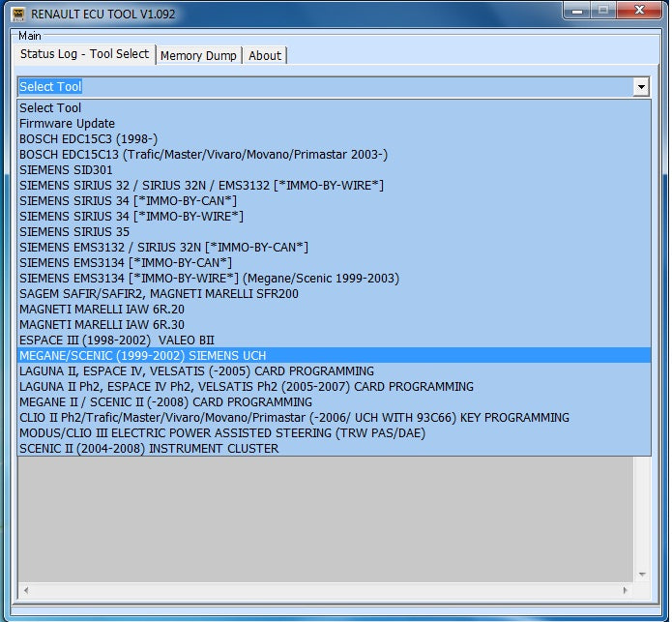The image size is (672, 622).
Task: Select MAGNETI MARELLI IAW 6R.20
Action: (x=102, y=310)
